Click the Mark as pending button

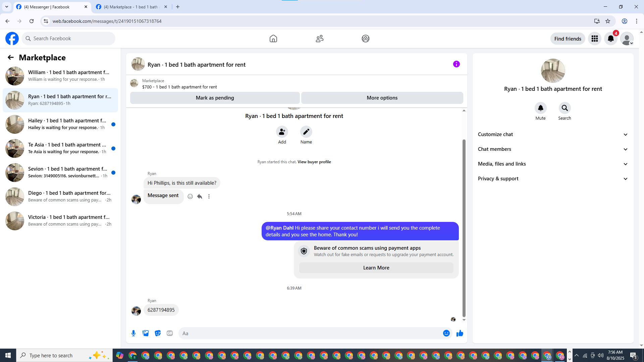(215, 98)
